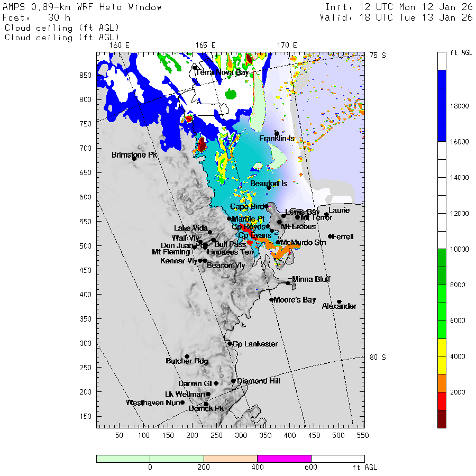476x476 pixels.
Task: Click the Beaufort Is label
Action: click(269, 184)
